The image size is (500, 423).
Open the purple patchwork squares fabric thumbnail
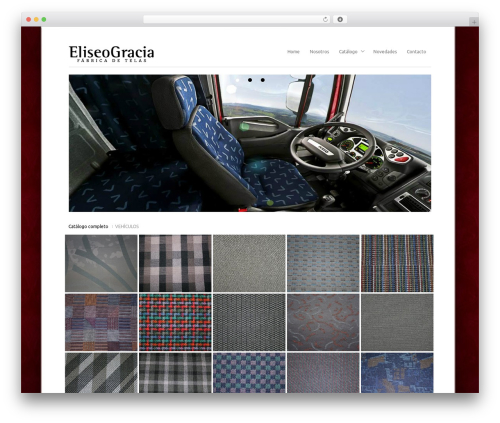coord(101,322)
